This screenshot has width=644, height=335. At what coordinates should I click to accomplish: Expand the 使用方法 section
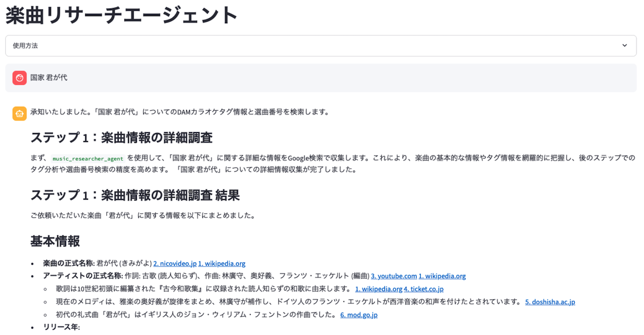click(320, 46)
